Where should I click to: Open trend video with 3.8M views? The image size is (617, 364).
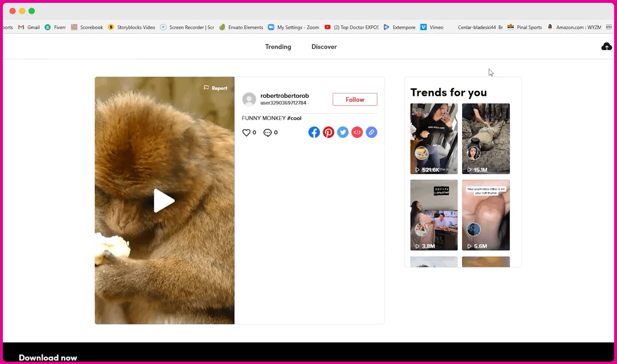(434, 215)
